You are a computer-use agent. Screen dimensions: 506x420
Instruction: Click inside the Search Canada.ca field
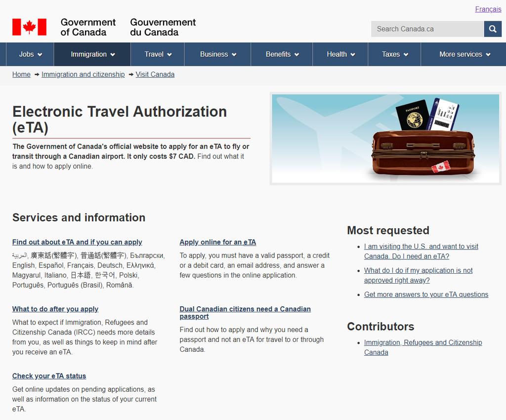[427, 29]
